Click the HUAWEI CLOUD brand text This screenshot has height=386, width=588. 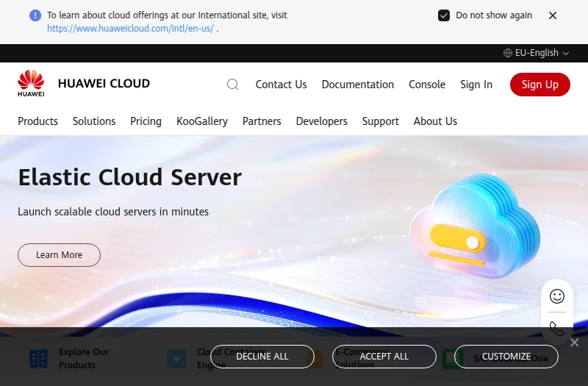click(x=104, y=83)
